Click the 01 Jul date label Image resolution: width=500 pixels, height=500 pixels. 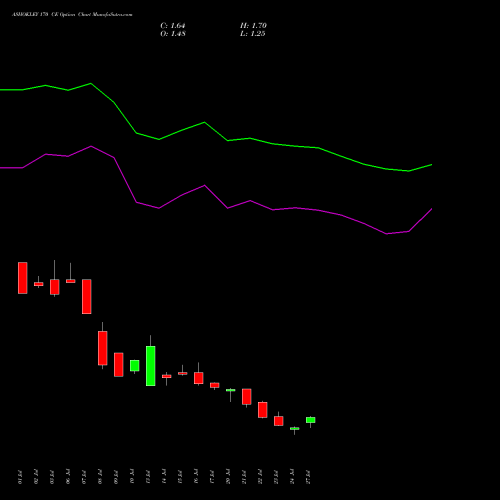coord(20,477)
